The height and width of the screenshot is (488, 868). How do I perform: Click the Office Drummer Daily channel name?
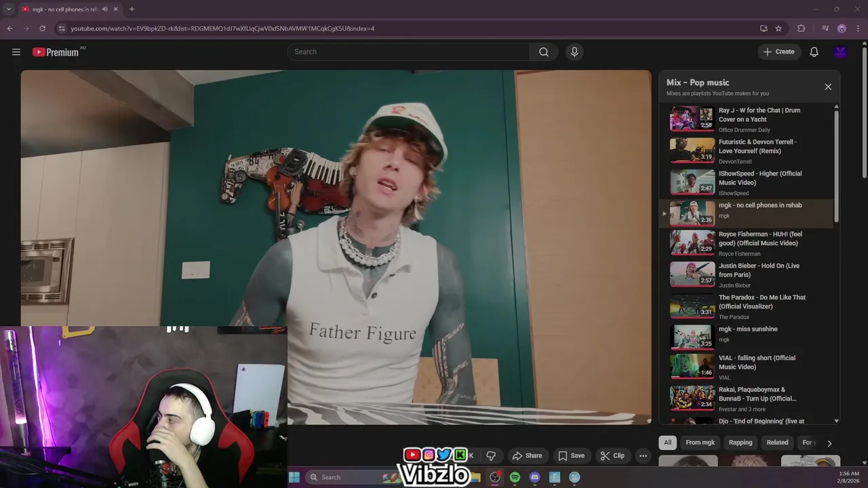[x=744, y=130]
